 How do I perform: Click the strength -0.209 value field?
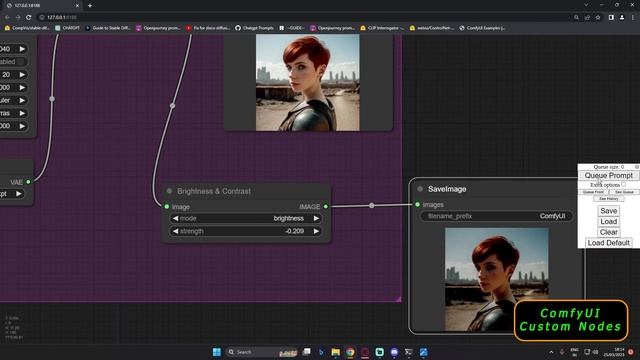pyautogui.click(x=246, y=231)
